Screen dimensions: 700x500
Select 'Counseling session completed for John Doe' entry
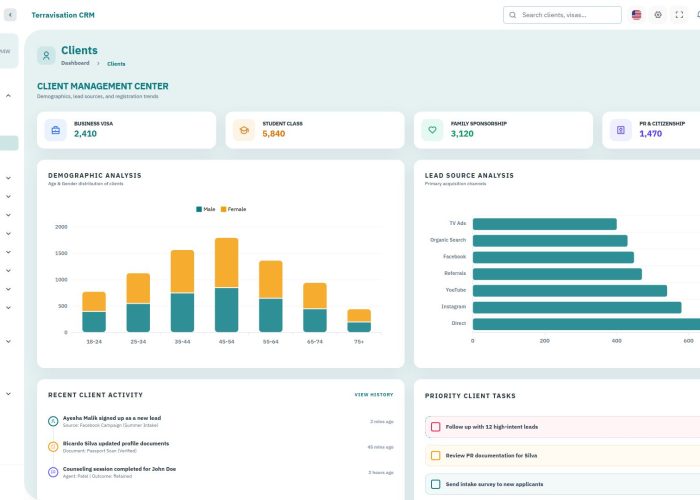coord(119,469)
